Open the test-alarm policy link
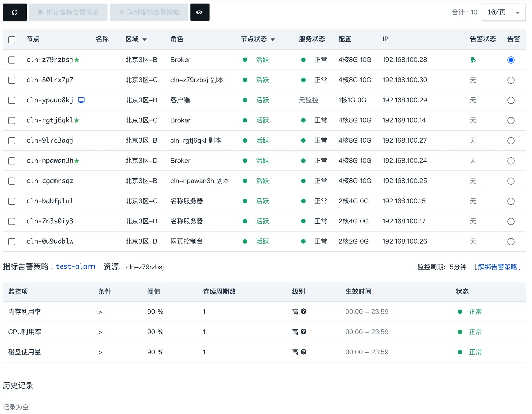This screenshot has height=414, width=532. point(75,266)
